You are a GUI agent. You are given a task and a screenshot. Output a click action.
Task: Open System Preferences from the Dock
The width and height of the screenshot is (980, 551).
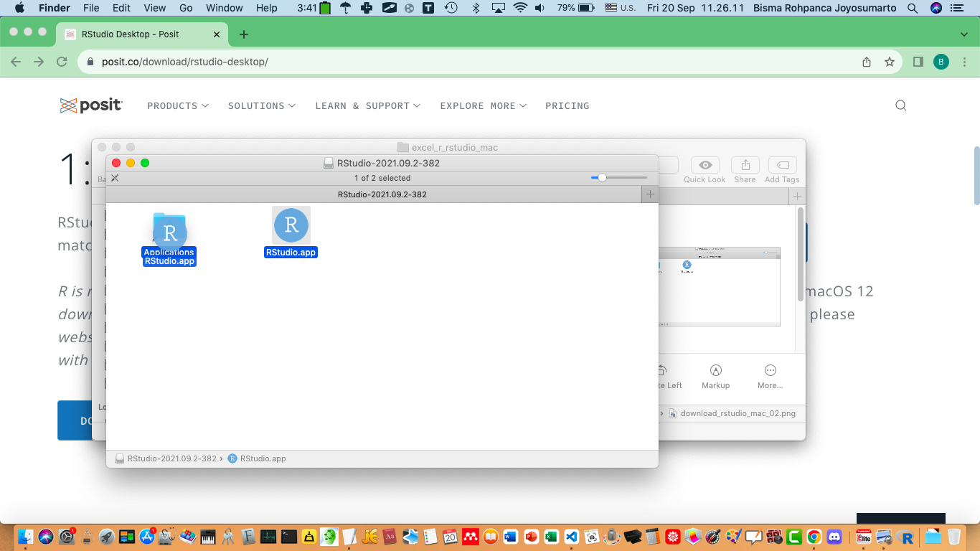click(x=67, y=536)
